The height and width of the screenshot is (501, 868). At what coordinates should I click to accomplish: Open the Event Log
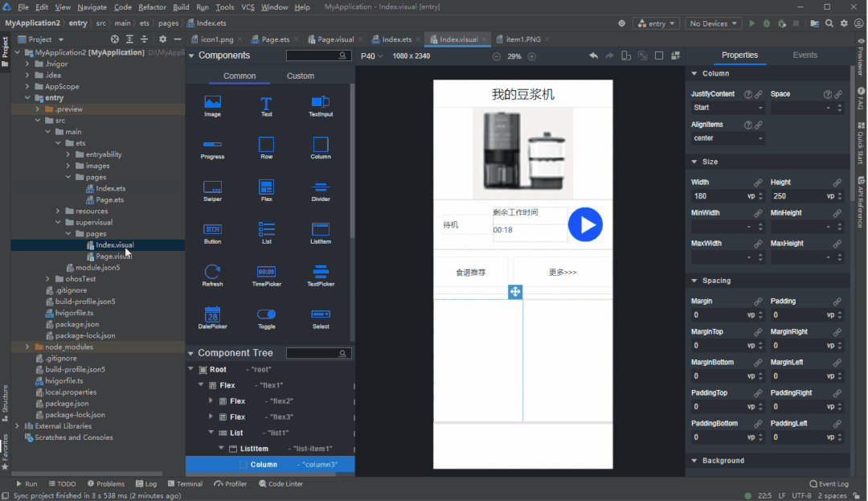pos(829,484)
